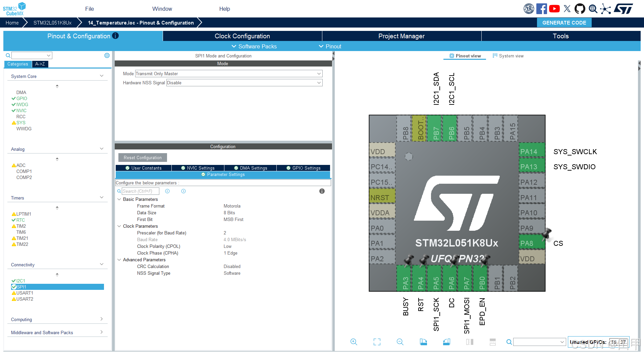Collapse the Connectivity category
The image size is (644, 355).
pyautogui.click(x=102, y=264)
